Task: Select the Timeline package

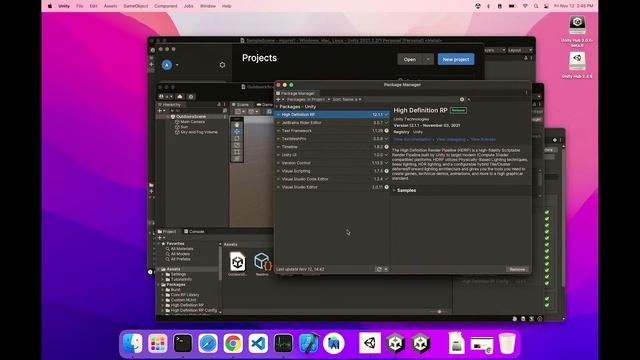Action: pyautogui.click(x=332, y=147)
